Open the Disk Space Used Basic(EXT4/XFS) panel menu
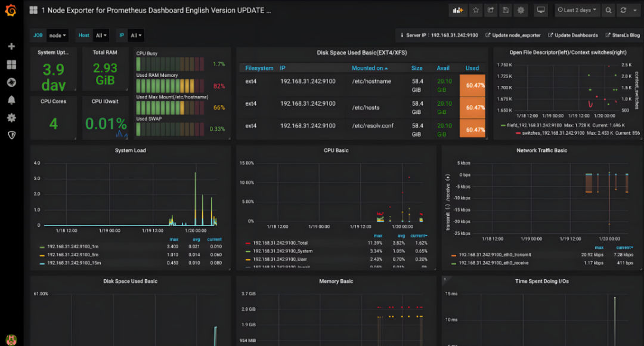The image size is (644, 346). tap(362, 52)
